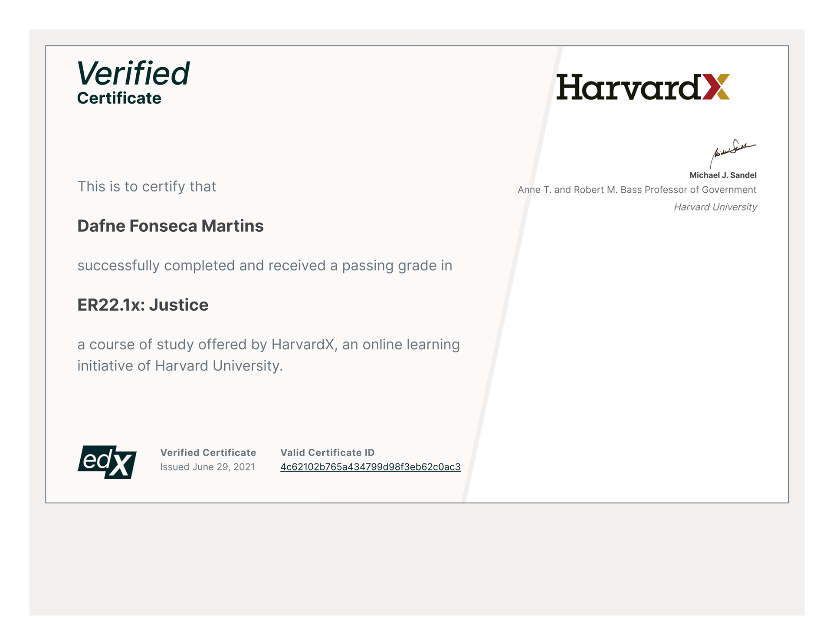Open the certificate ID link 4c62102b765a434799d98f3eb62c0ac3

pos(370,467)
